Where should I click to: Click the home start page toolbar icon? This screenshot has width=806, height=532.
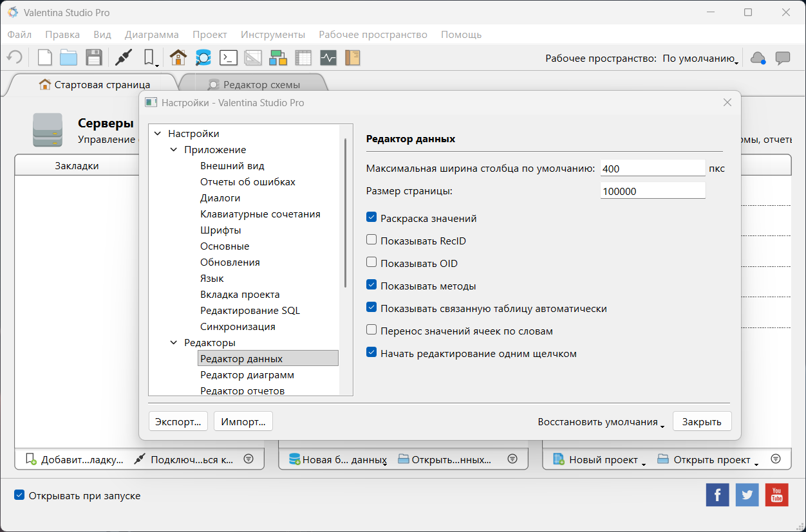point(178,58)
